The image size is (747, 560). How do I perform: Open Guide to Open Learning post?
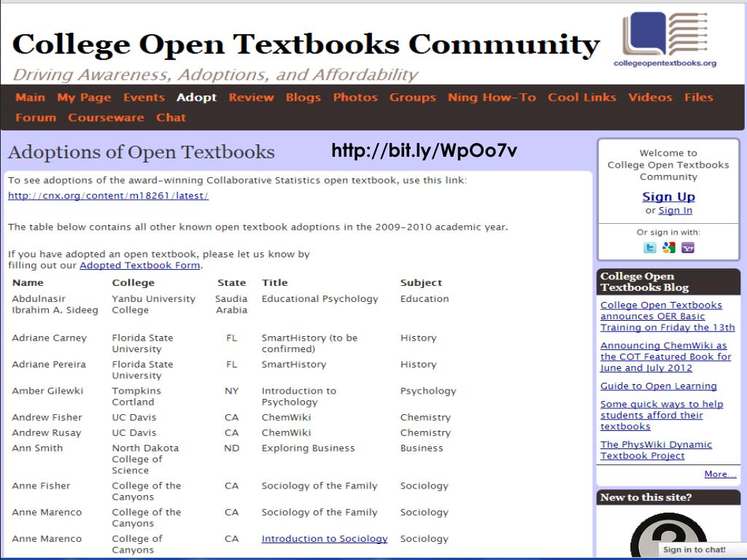659,386
